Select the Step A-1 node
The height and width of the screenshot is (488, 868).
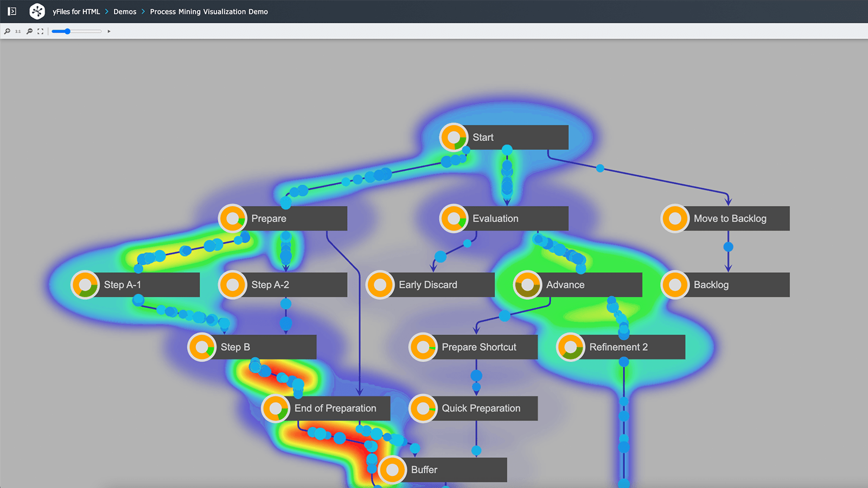[135, 285]
